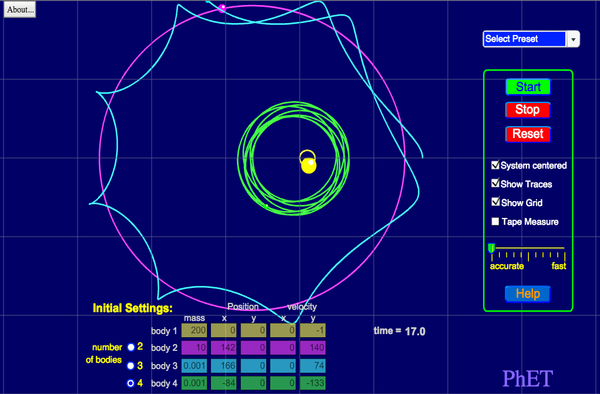Screen dimensions: 600x394
Task: Uncheck the System centered checkbox
Action: pos(495,165)
